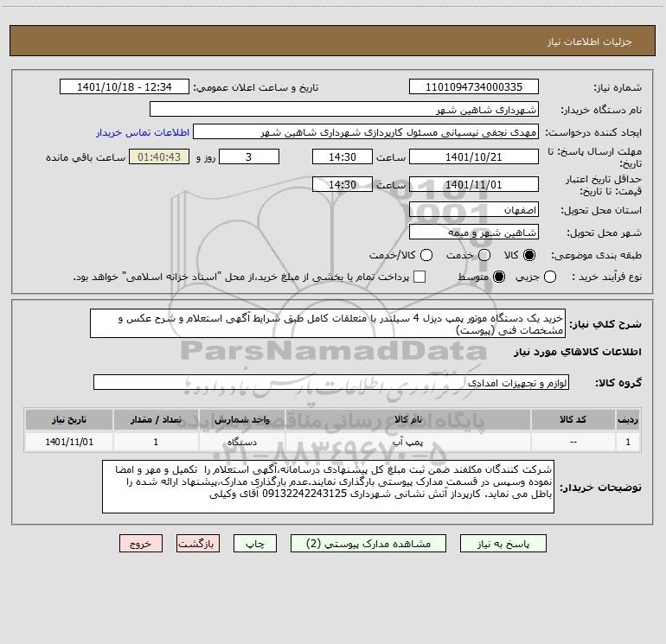The height and width of the screenshot is (644, 666).
Task: Click the واحد شمارش column header
Action: tap(241, 419)
